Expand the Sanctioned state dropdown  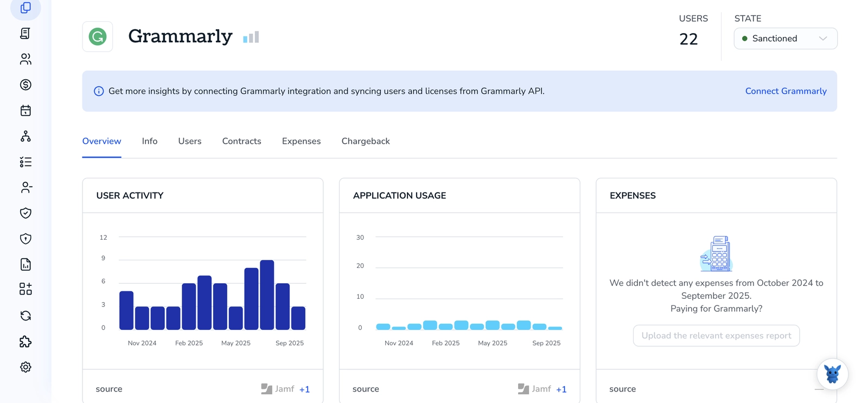coord(785,39)
